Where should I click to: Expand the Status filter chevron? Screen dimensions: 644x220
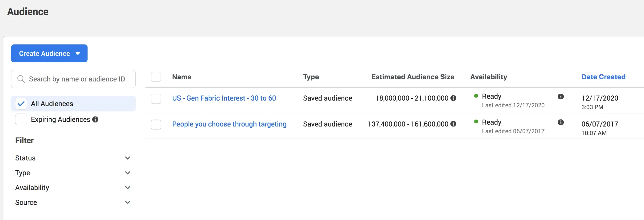coord(128,158)
